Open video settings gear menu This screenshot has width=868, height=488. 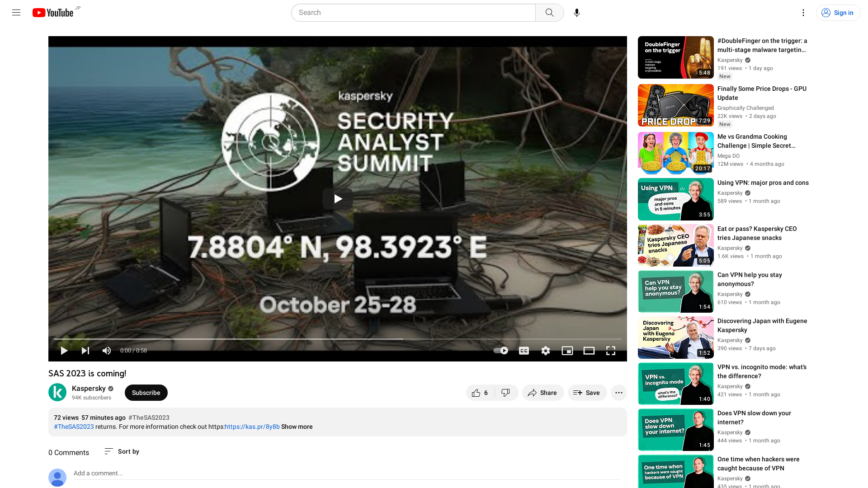[x=545, y=350]
